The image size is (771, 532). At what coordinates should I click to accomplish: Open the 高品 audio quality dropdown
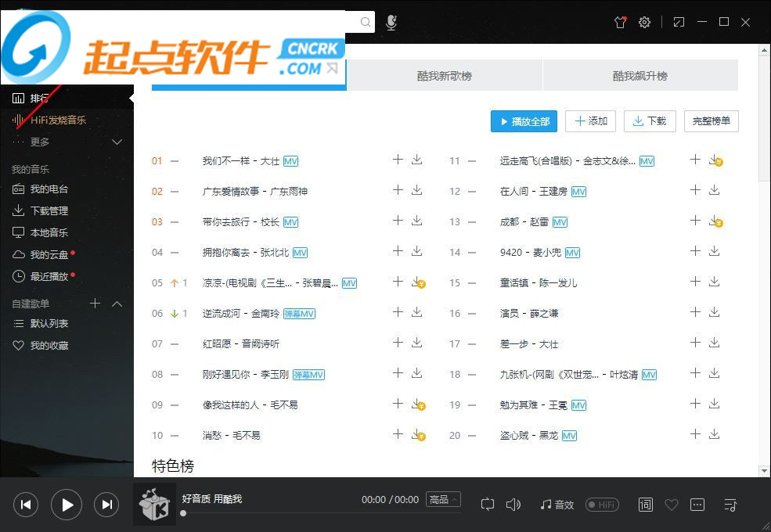click(x=443, y=499)
